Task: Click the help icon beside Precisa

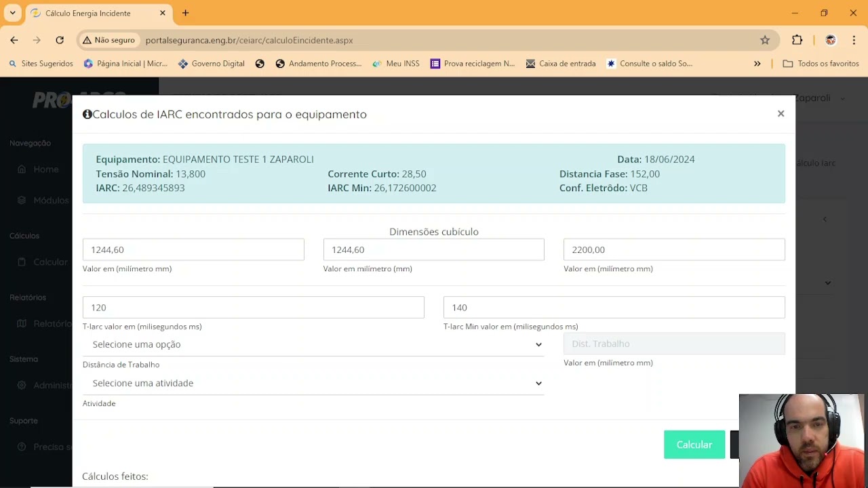Action: pos(22,447)
